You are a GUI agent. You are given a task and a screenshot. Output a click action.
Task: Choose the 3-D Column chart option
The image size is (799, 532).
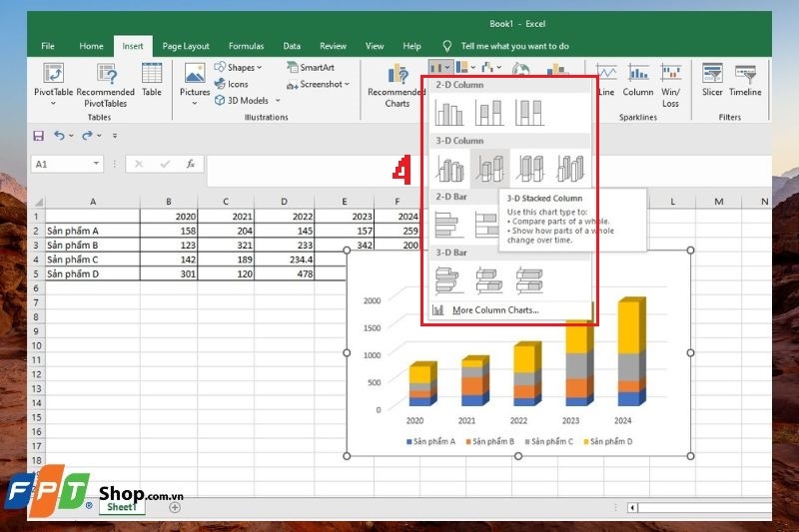pyautogui.click(x=569, y=168)
